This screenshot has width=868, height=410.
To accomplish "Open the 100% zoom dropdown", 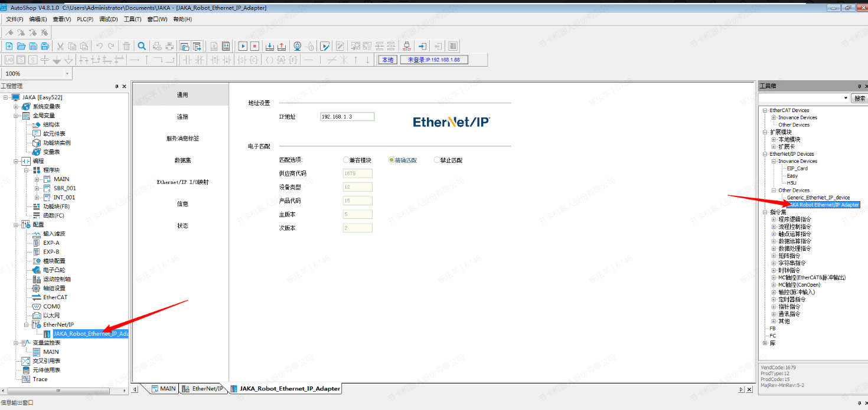I will [67, 74].
